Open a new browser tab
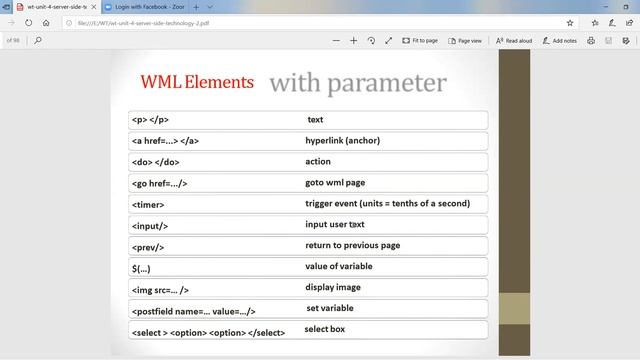This screenshot has height=360, width=640. [x=196, y=7]
